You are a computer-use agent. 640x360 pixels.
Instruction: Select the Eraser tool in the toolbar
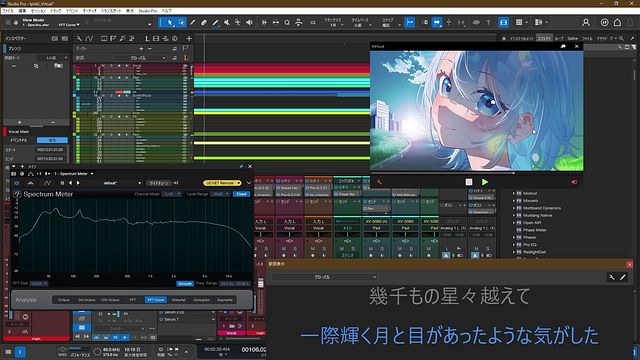pos(204,23)
